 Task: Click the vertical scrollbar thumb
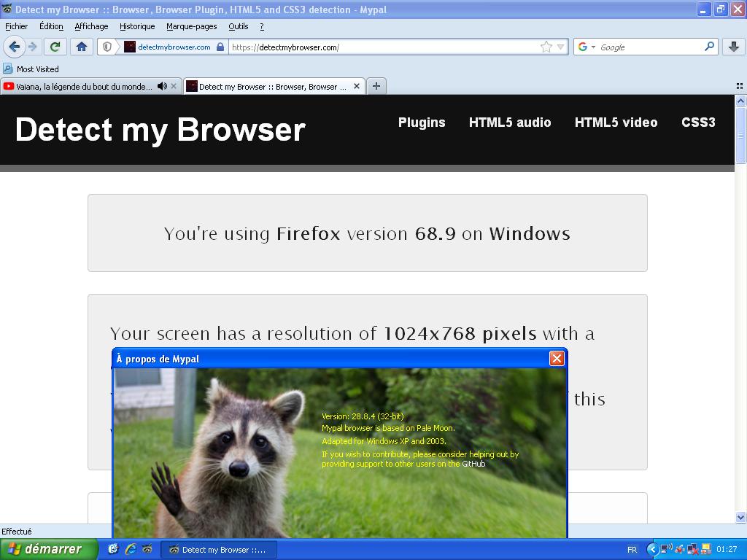(740, 135)
